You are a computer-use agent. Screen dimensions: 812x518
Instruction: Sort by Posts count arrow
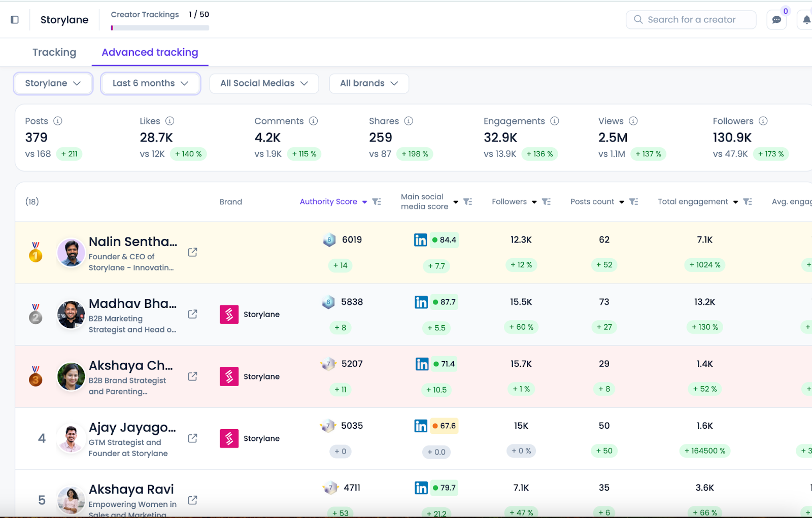622,202
